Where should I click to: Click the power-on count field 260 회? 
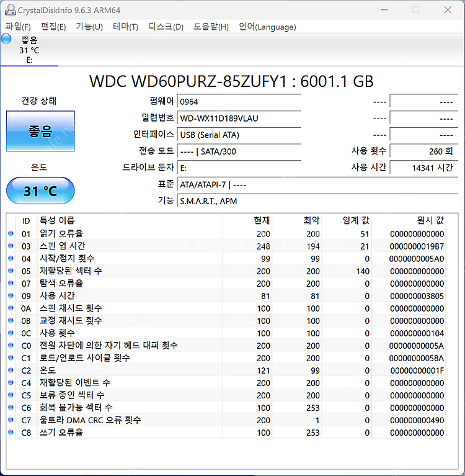pos(423,151)
